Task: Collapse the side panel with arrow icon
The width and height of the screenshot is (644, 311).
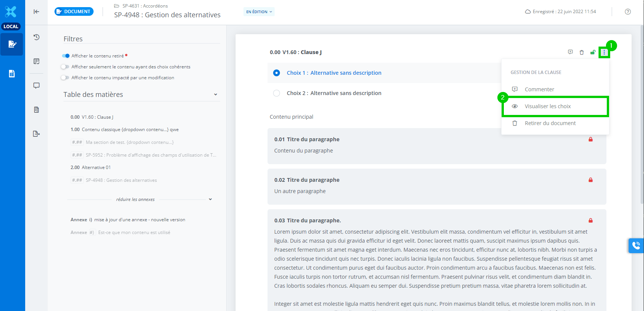Action: click(x=36, y=12)
